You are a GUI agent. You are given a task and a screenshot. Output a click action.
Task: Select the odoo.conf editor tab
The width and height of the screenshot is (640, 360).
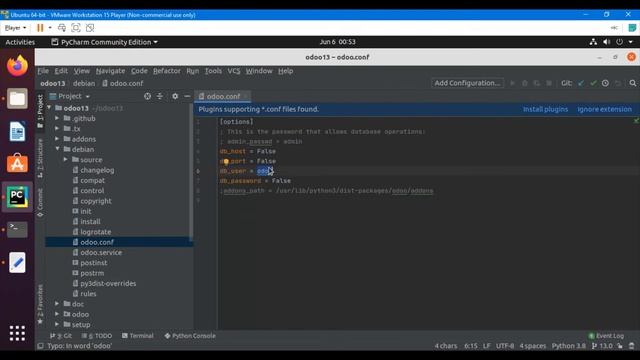223,96
